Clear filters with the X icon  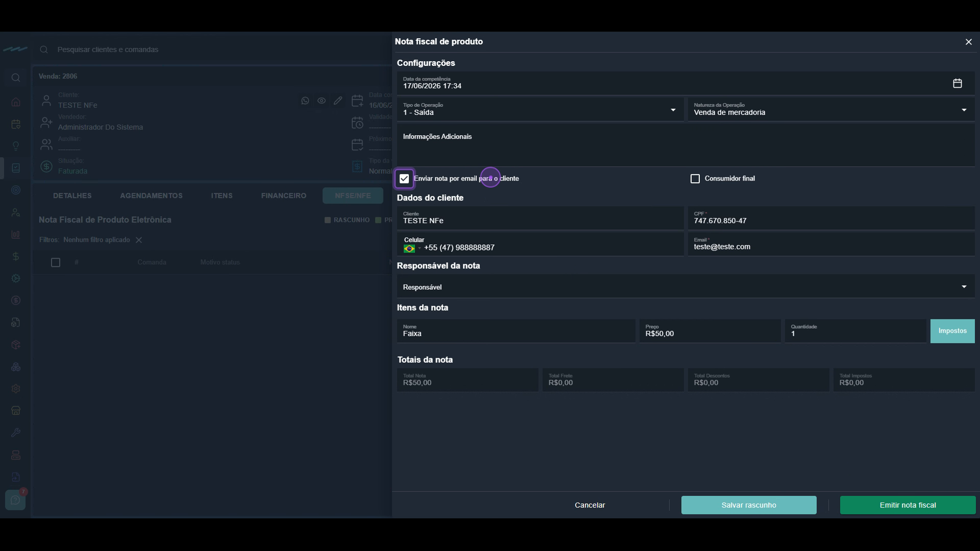(x=139, y=240)
